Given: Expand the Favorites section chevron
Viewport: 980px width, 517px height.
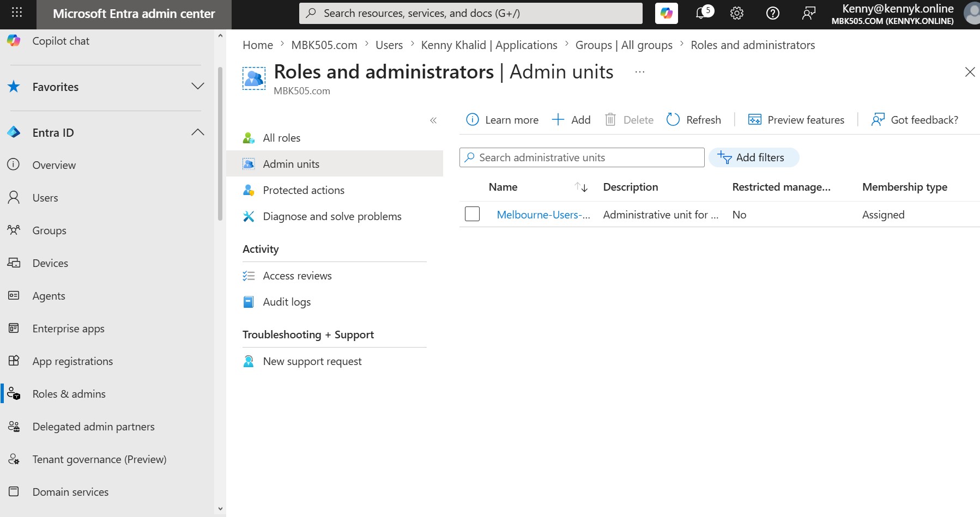Looking at the screenshot, I should click(198, 87).
